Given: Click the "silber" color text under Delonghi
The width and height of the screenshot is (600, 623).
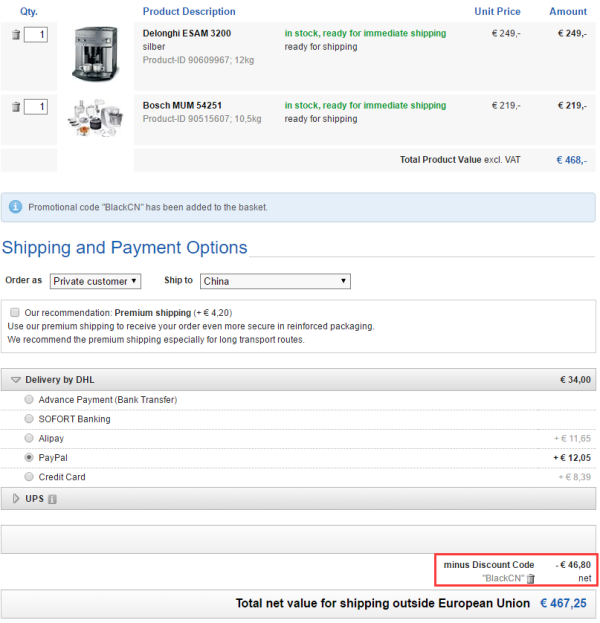Looking at the screenshot, I should (154, 47).
